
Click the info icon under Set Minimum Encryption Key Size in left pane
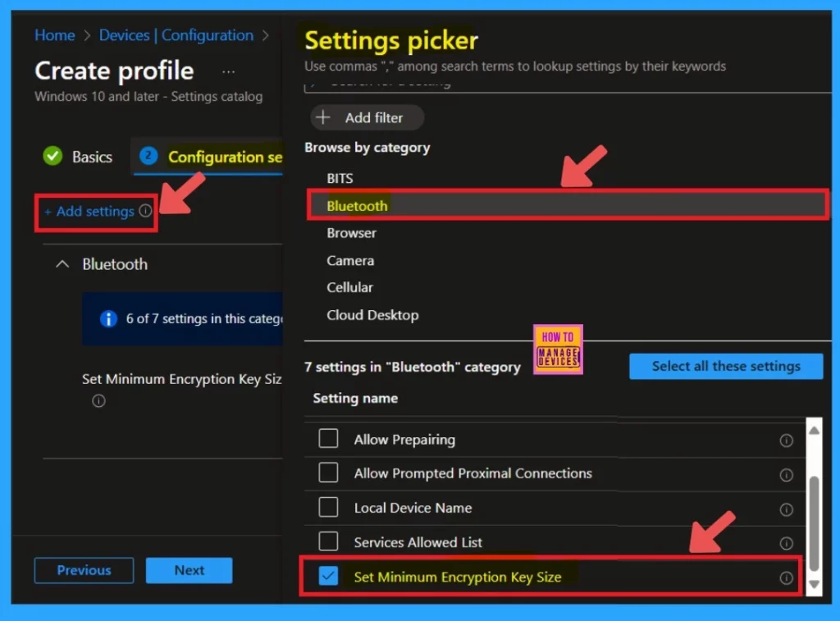click(98, 401)
